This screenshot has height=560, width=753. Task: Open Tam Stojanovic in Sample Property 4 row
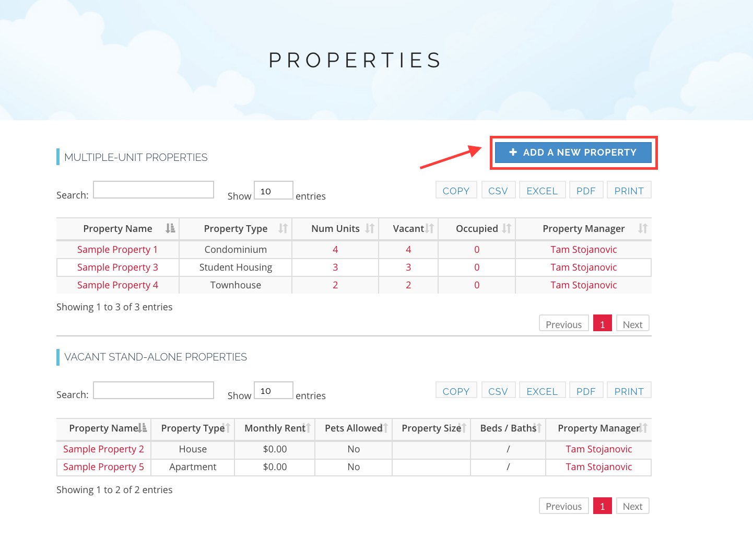[x=583, y=285]
